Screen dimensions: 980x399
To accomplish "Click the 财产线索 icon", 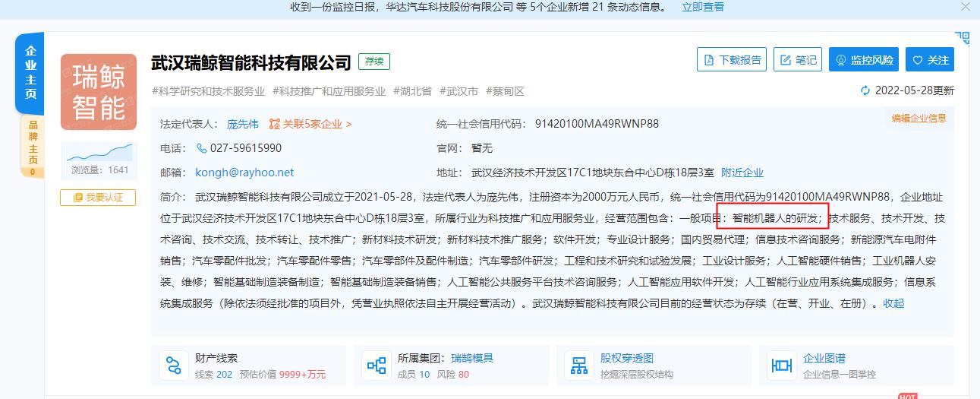I will (x=174, y=366).
